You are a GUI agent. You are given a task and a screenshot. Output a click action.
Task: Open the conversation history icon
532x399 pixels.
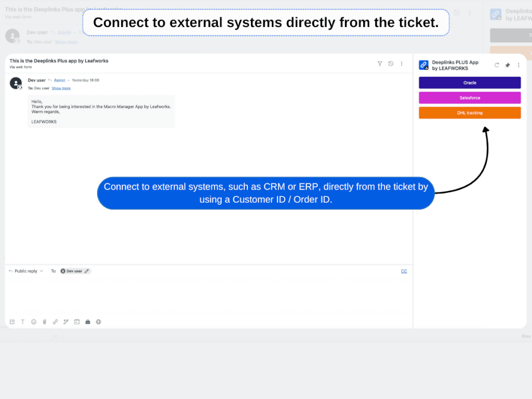(x=391, y=63)
